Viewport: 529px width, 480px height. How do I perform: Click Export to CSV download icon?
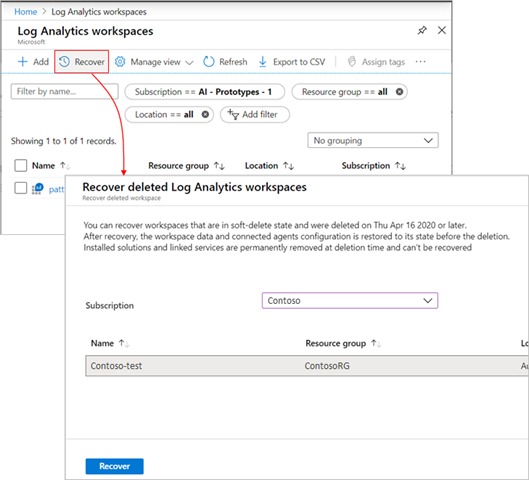(262, 62)
